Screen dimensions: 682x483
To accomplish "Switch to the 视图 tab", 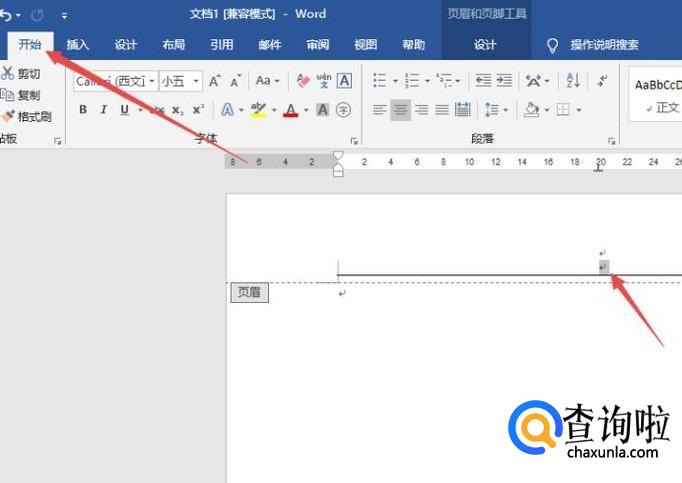I will [365, 44].
